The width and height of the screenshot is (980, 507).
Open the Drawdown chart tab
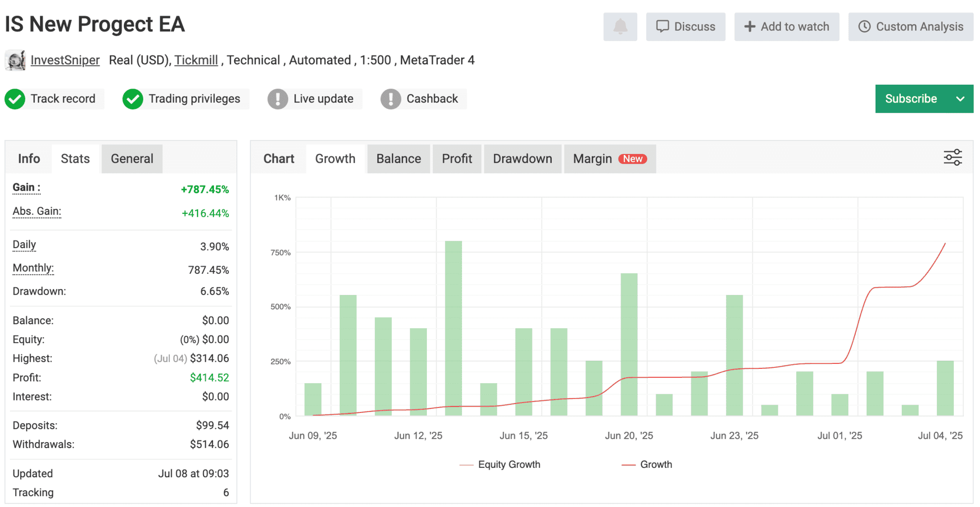[522, 159]
